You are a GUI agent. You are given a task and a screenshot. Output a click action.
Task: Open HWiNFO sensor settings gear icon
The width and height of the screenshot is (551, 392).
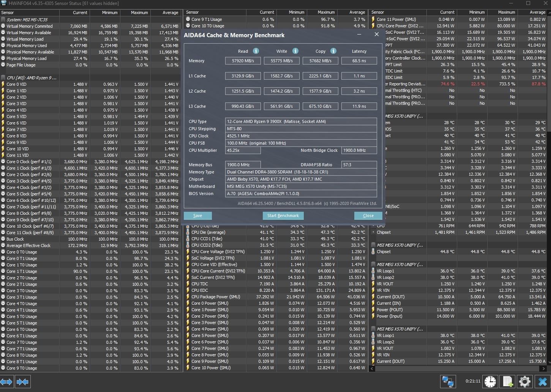[525, 382]
